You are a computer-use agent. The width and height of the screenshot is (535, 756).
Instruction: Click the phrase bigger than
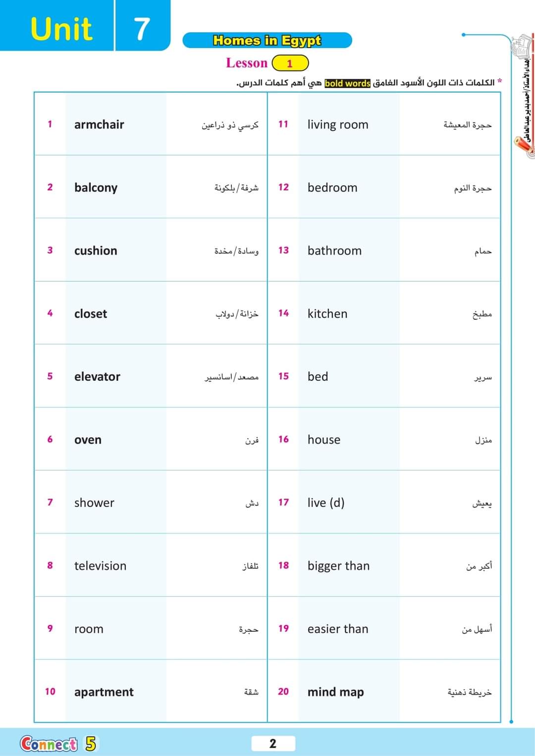pyautogui.click(x=338, y=566)
